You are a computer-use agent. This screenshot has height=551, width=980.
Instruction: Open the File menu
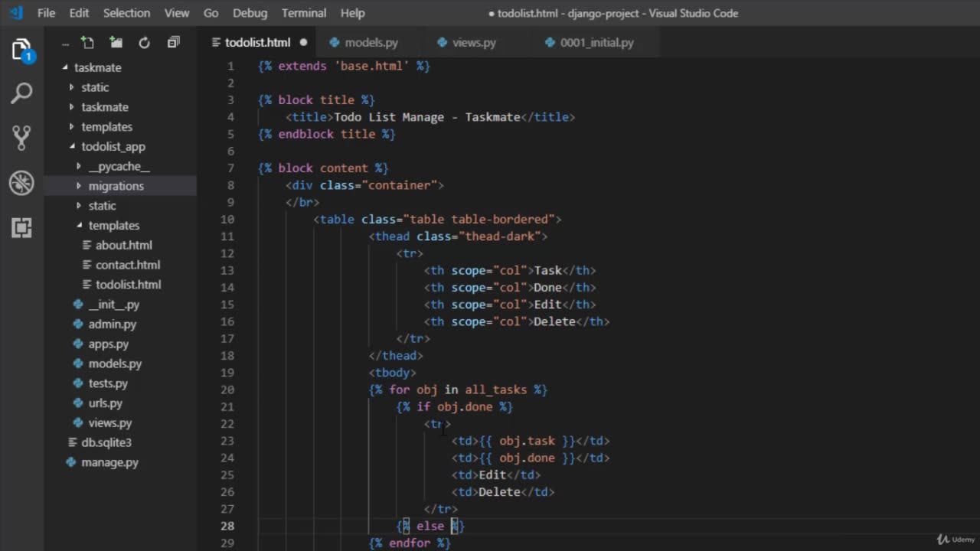[x=46, y=13]
